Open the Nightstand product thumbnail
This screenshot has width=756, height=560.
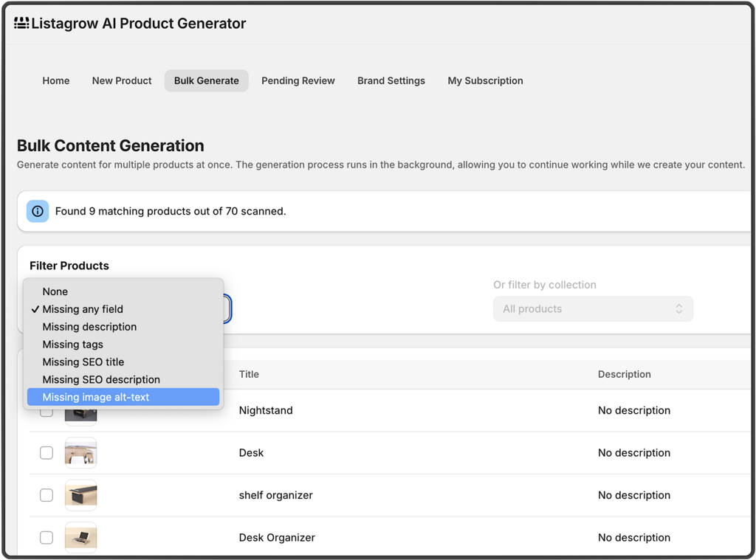click(x=80, y=415)
